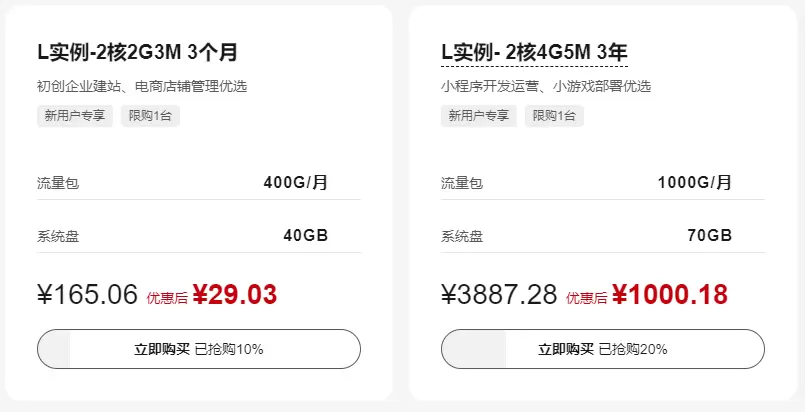The width and height of the screenshot is (805, 412).
Task: Click the 新用户专享 tag on the 2核2G3M card
Action: [x=75, y=116]
